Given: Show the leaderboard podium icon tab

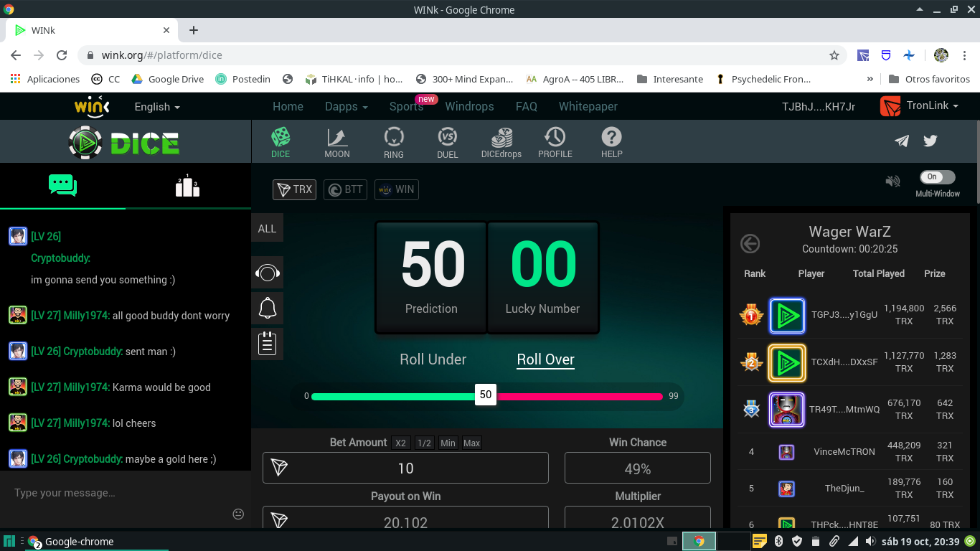Looking at the screenshot, I should (x=187, y=185).
